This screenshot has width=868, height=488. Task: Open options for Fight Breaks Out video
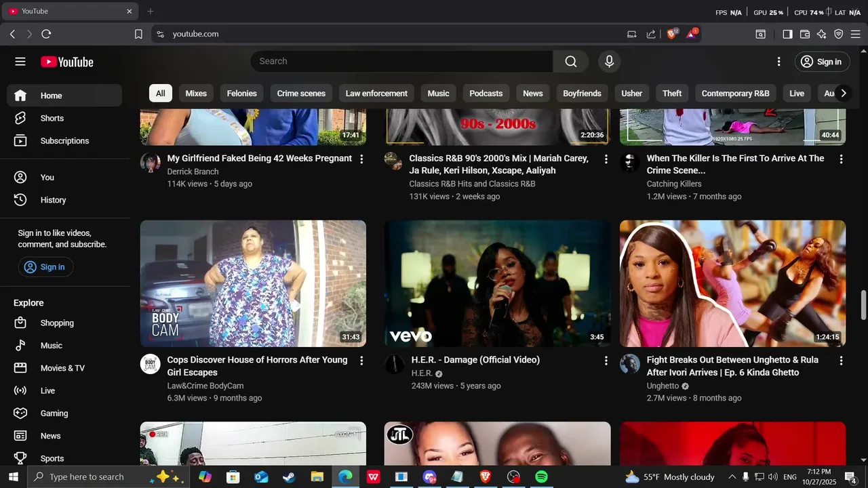pos(841,361)
